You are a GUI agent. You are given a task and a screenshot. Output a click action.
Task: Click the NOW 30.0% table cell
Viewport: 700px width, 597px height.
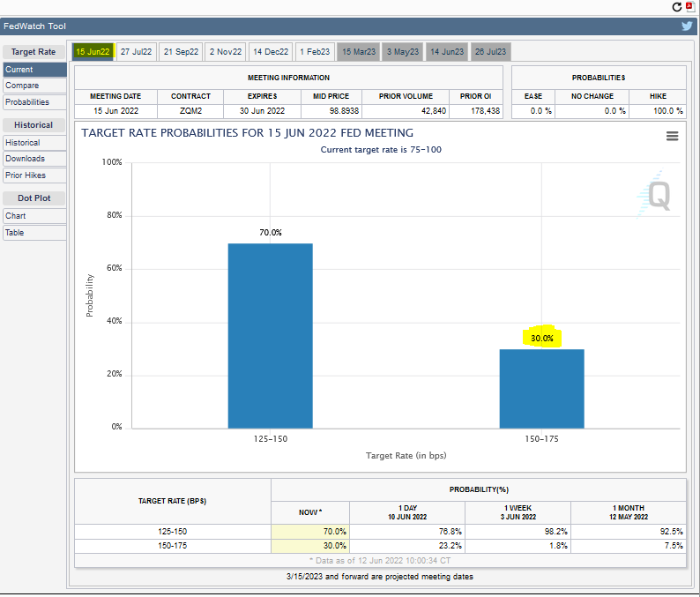click(310, 546)
